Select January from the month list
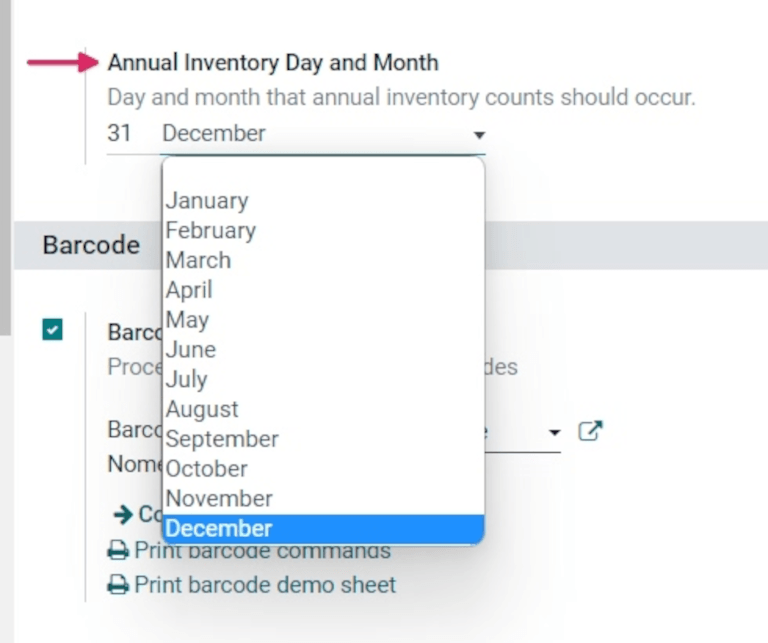This screenshot has width=768, height=643. (207, 201)
